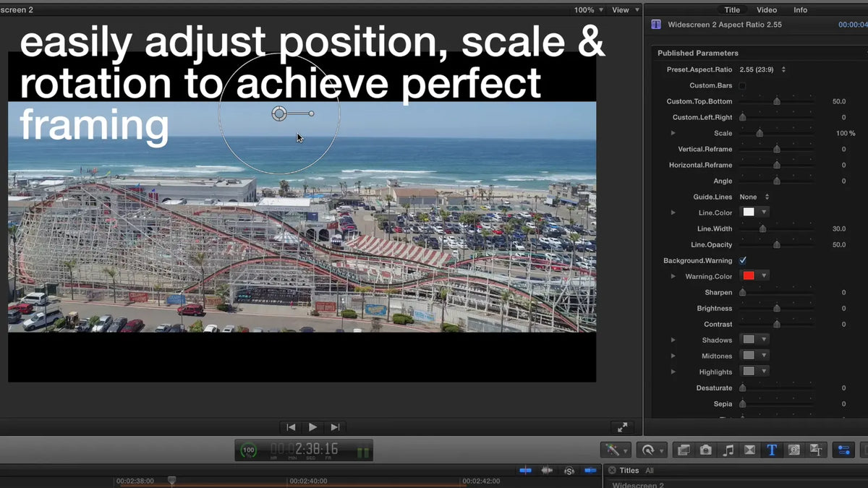Open the Titles browser T icon
The width and height of the screenshot is (868, 488).
pos(772,450)
